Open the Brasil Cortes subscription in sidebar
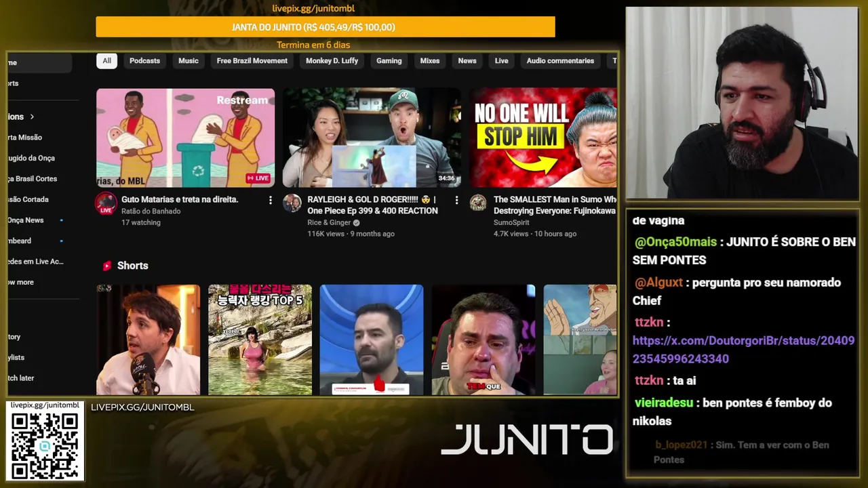The height and width of the screenshot is (488, 868). click(x=33, y=179)
